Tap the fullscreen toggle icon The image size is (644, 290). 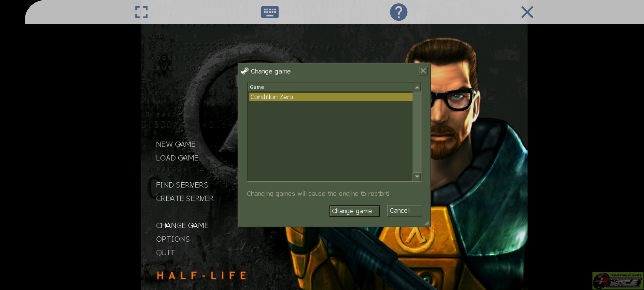point(141,12)
